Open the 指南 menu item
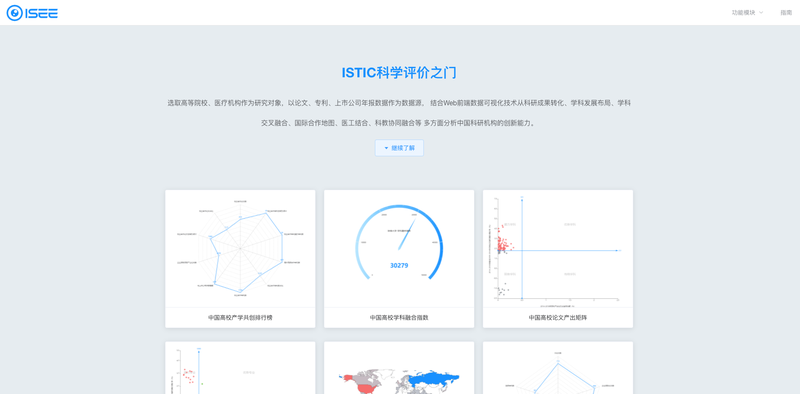This screenshot has height=394, width=800. pyautogui.click(x=786, y=13)
